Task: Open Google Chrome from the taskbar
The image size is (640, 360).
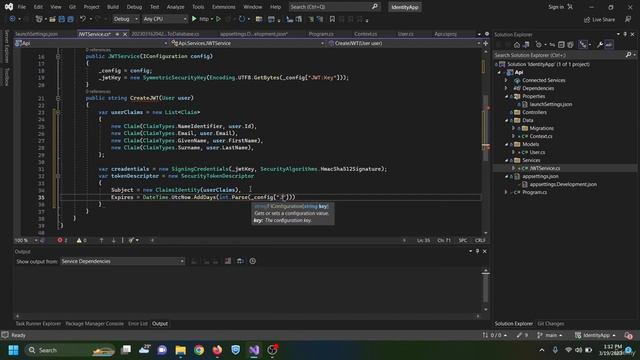Action: click(199, 350)
